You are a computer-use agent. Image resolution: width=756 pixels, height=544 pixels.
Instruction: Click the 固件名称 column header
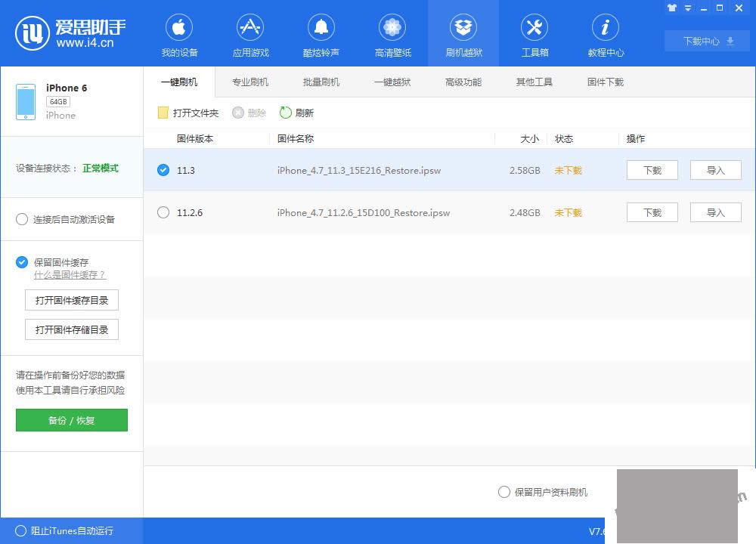pyautogui.click(x=296, y=139)
